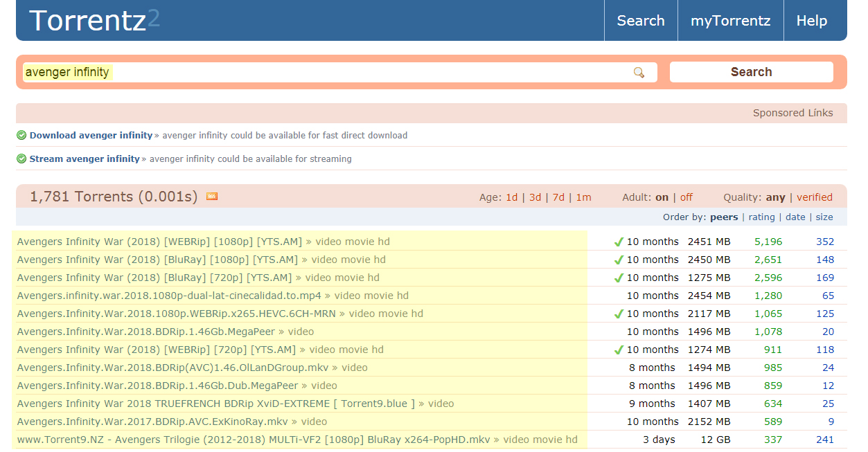Click verified checkmark on BluRay 720p YTS.AM row
868x452 pixels.
pyautogui.click(x=619, y=278)
